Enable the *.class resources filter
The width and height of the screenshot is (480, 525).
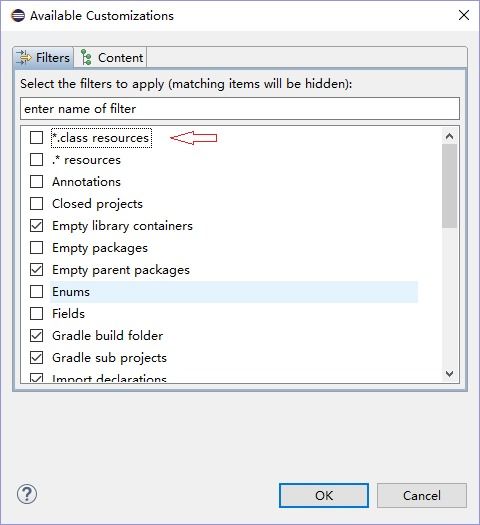(36, 137)
